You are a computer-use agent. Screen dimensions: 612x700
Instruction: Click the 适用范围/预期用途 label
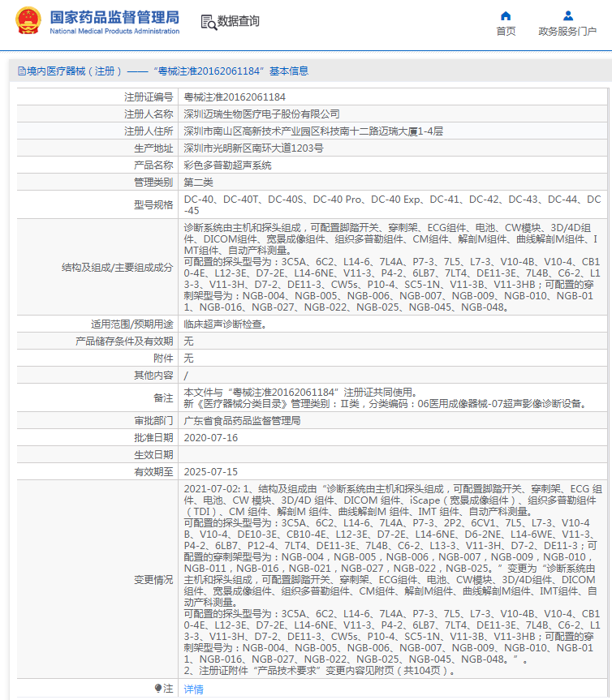click(131, 324)
